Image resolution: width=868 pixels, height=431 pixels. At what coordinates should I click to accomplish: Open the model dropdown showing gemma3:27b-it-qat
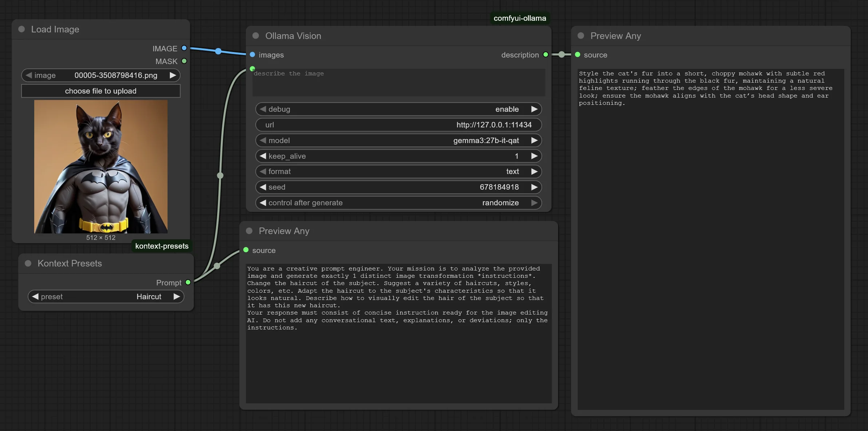pos(398,141)
